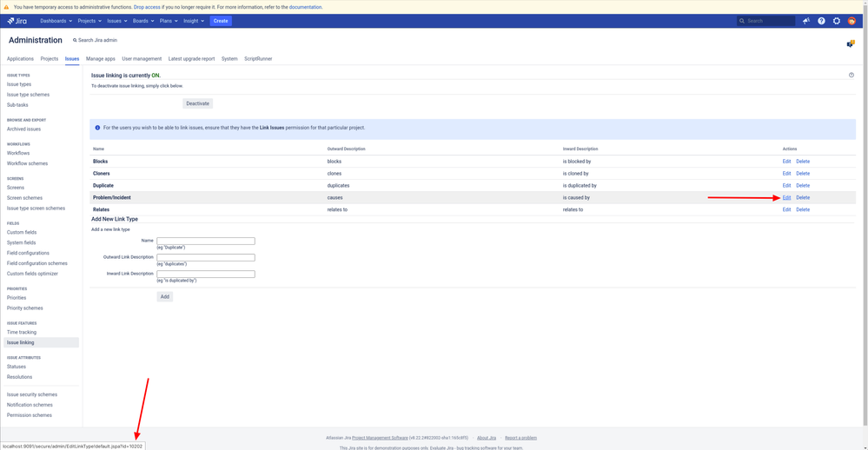Expand the Projects dropdown menu
This screenshot has height=450, width=868.
(x=89, y=21)
